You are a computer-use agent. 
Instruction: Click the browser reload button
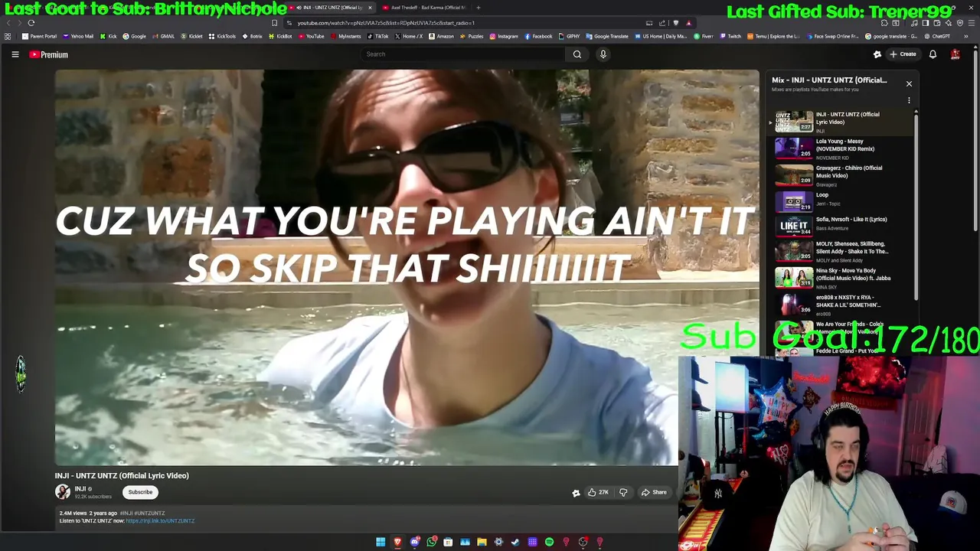click(x=31, y=22)
